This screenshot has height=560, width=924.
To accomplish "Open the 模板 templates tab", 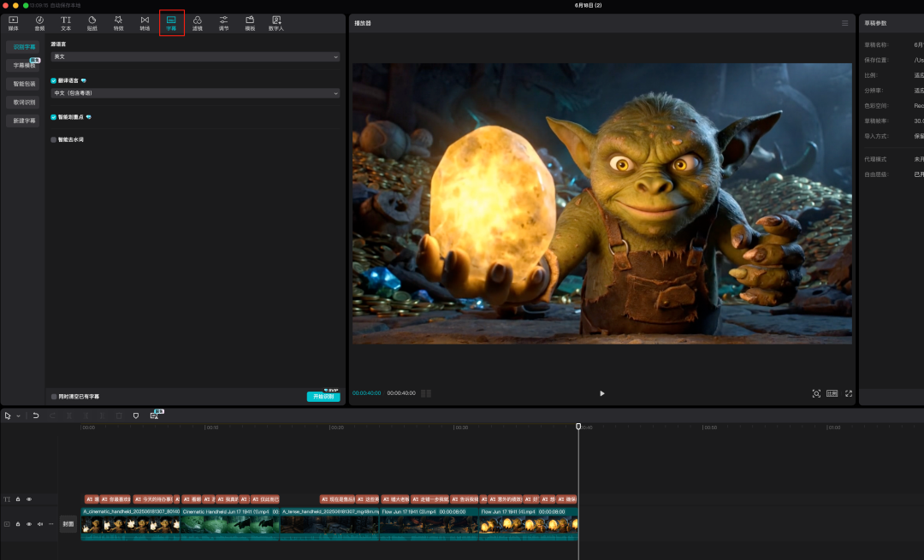I will (250, 23).
